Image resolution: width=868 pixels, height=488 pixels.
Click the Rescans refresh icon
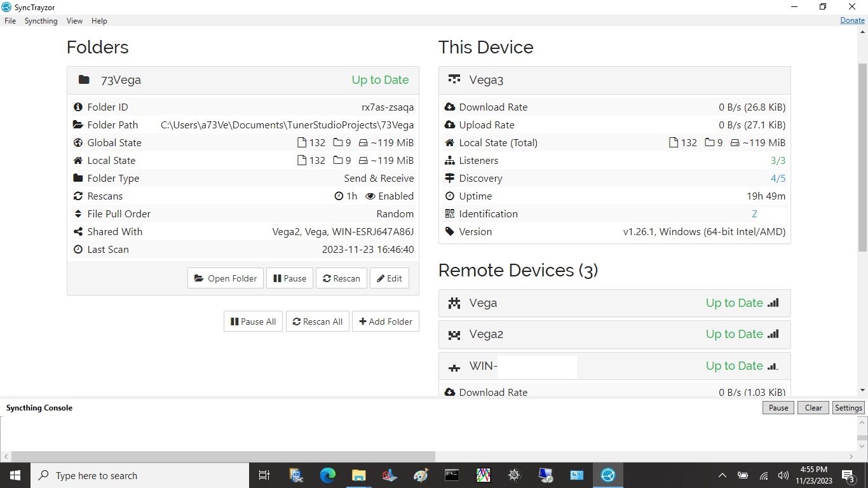point(78,196)
